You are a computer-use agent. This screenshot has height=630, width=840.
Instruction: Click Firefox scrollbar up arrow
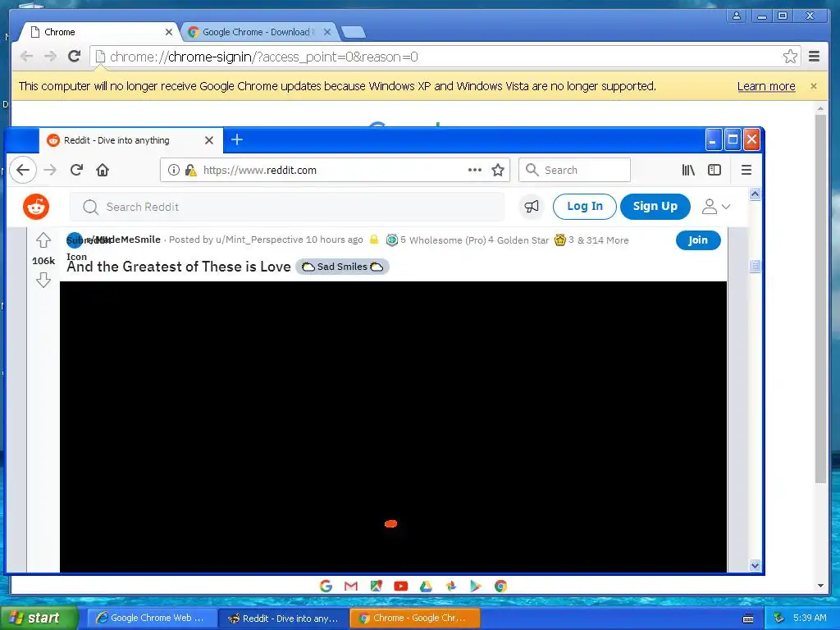click(755, 194)
